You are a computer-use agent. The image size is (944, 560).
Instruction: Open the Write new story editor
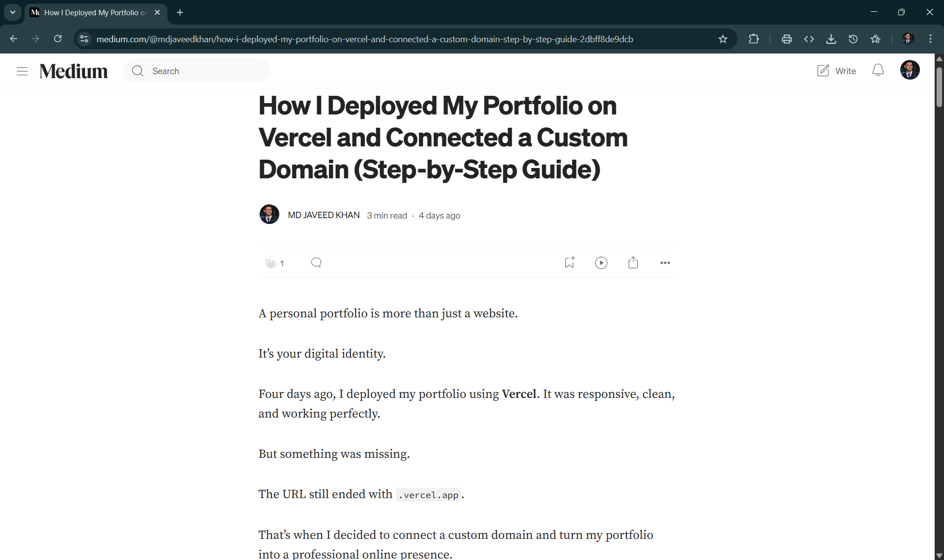pyautogui.click(x=836, y=71)
